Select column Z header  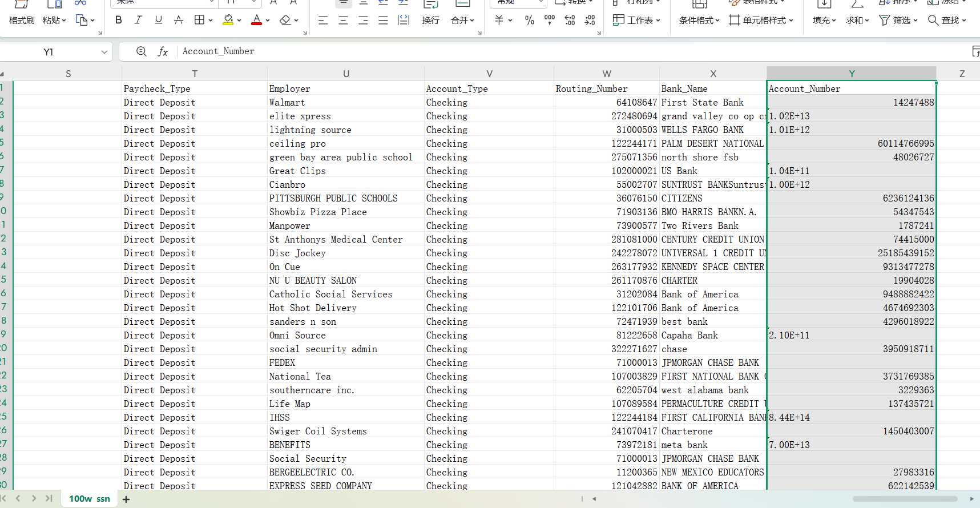962,74
